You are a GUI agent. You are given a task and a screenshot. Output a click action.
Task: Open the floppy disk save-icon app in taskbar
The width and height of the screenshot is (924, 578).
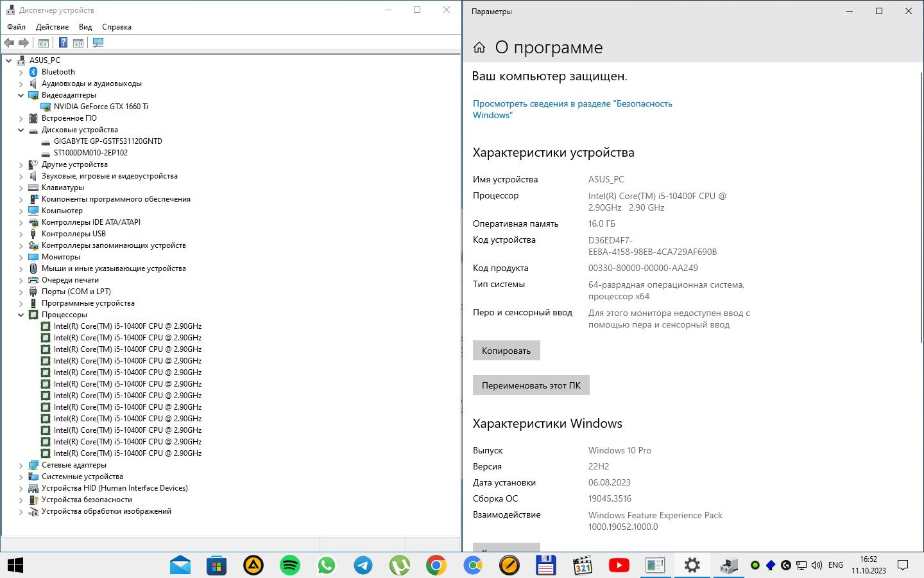pyautogui.click(x=545, y=565)
